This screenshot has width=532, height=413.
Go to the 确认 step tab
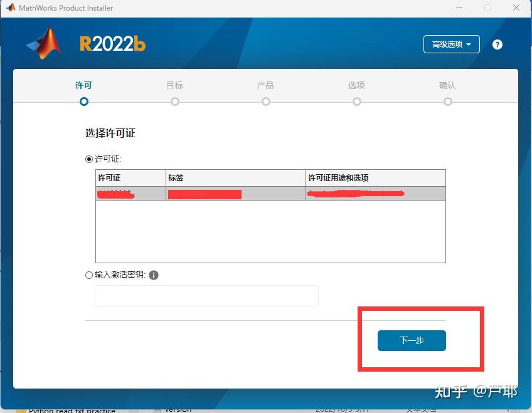[x=447, y=85]
